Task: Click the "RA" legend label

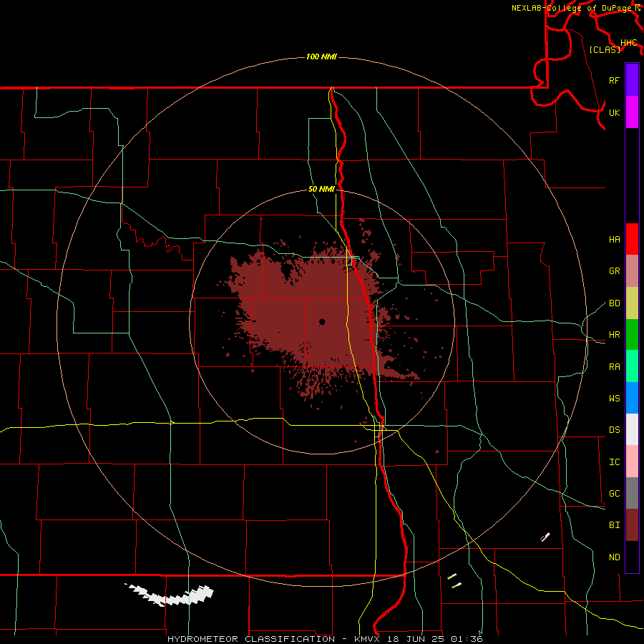Action: 614,366
